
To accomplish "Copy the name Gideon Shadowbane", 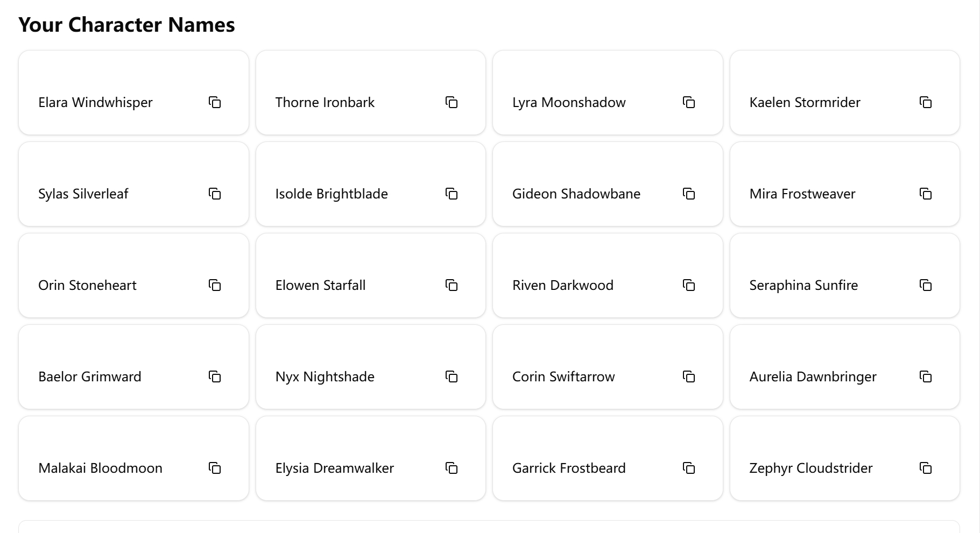I will click(689, 194).
